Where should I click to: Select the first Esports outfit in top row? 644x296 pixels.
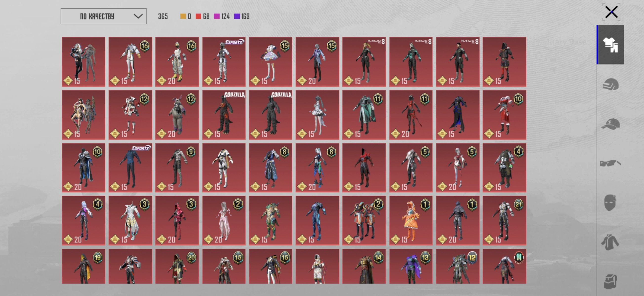point(224,62)
